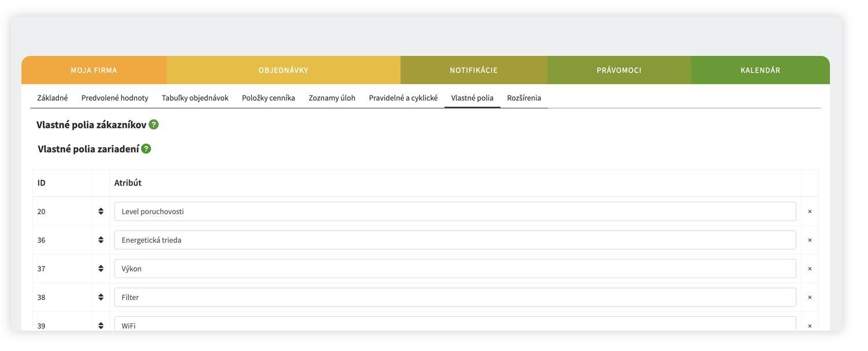Open the MOJA FIRMA section
This screenshot has height=351, width=868.
[x=94, y=70]
